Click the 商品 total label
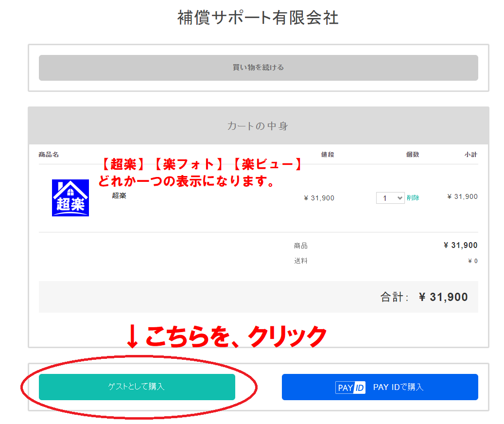Image resolution: width=504 pixels, height=424 pixels. pos(300,246)
